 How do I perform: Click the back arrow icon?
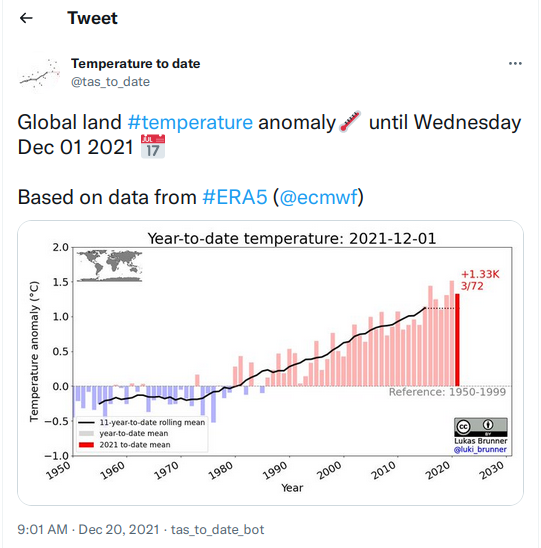coord(26,18)
